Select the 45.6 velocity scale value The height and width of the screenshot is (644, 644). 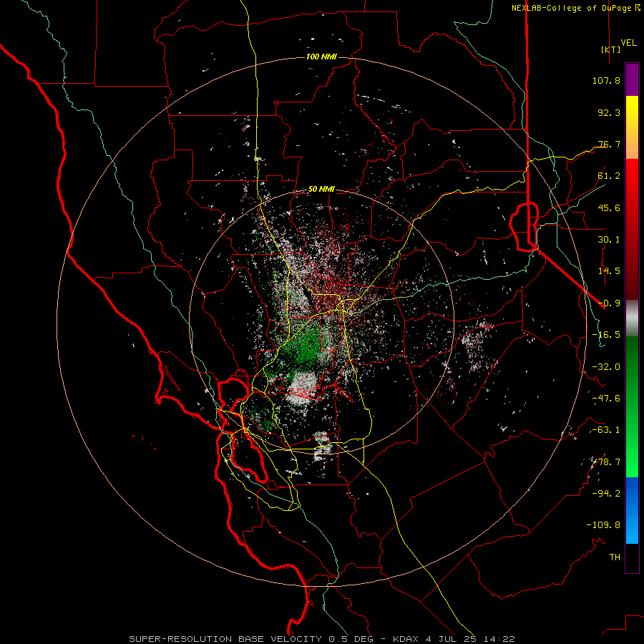[609, 208]
